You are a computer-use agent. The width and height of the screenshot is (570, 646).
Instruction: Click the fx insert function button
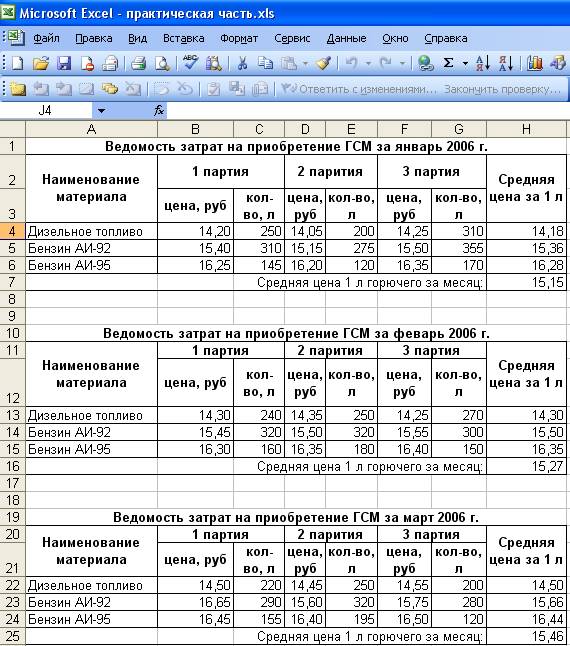(159, 110)
